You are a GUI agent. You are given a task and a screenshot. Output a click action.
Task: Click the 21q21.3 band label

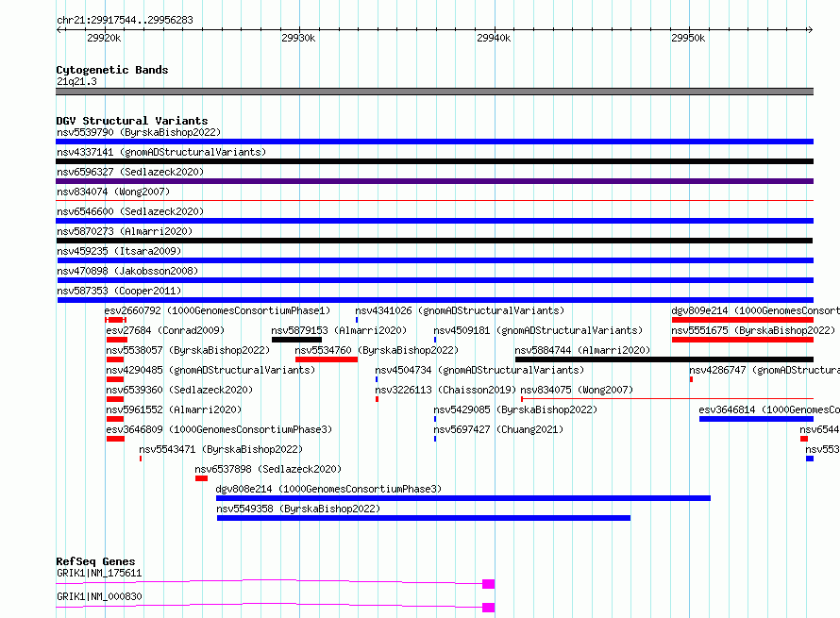pyautogui.click(x=76, y=81)
